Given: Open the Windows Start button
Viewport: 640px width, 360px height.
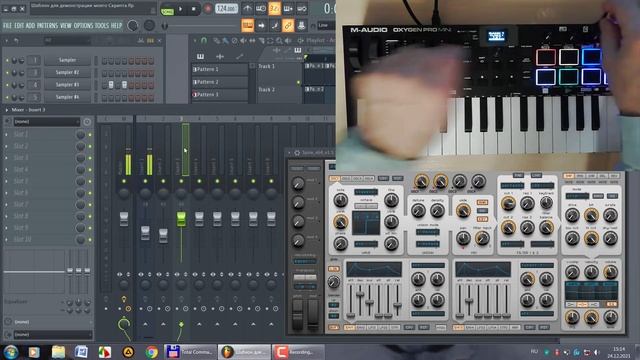Looking at the screenshot, I should point(11,352).
